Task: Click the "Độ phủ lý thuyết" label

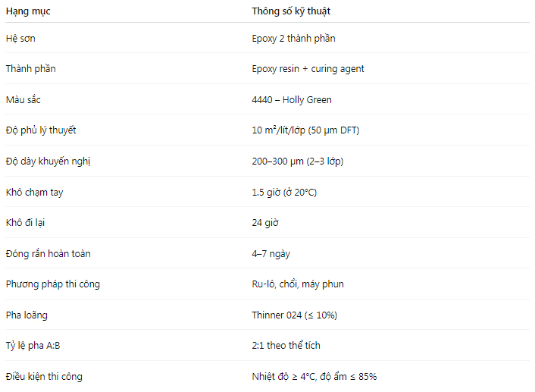Action: click(x=41, y=130)
